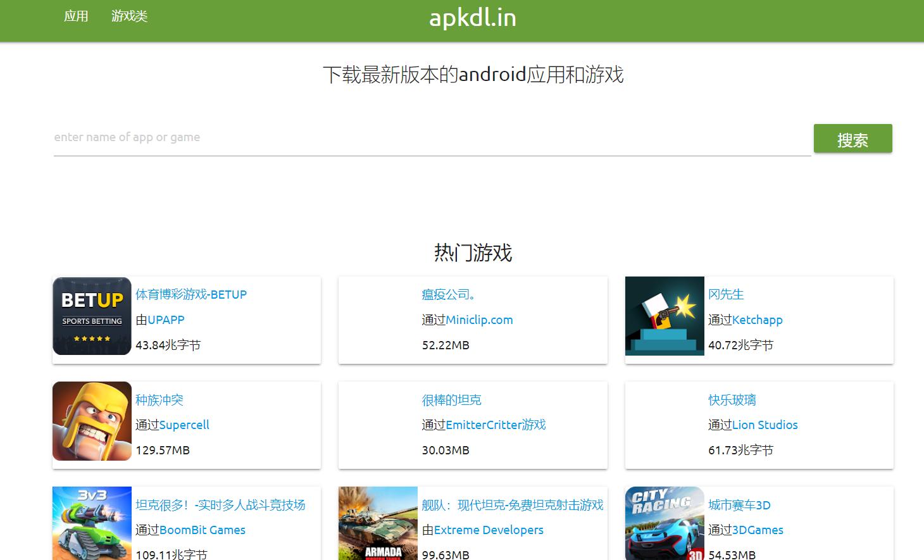Visit the Miniclip.com developer link
This screenshot has width=924, height=560.
(x=478, y=320)
